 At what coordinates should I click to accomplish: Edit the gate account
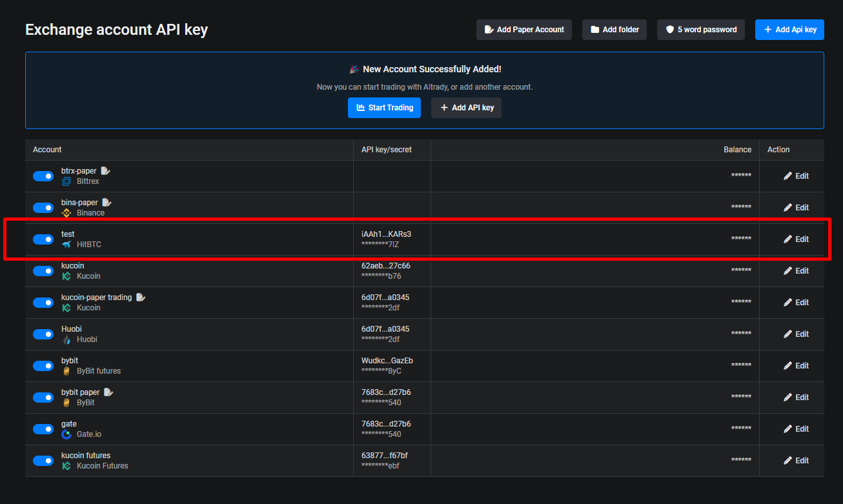tap(796, 429)
